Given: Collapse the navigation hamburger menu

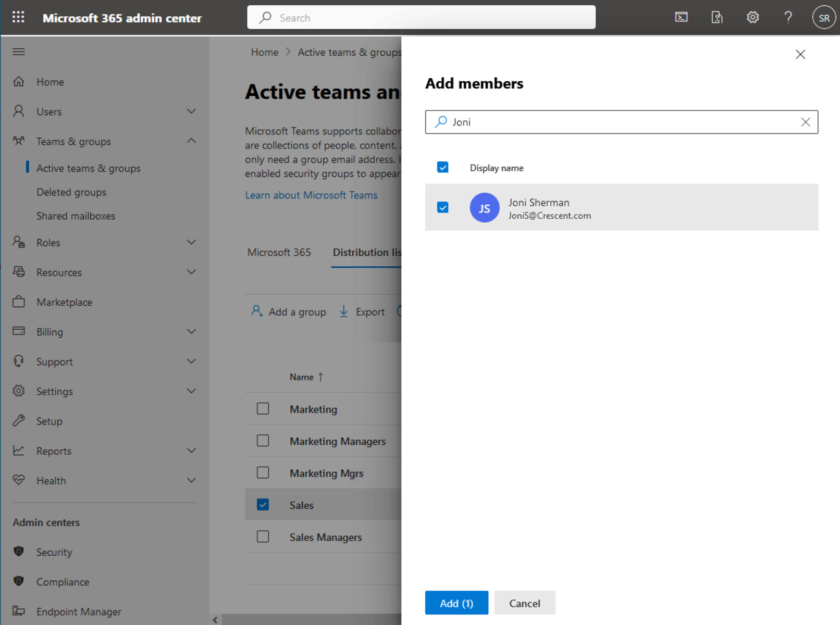Looking at the screenshot, I should click(x=19, y=52).
